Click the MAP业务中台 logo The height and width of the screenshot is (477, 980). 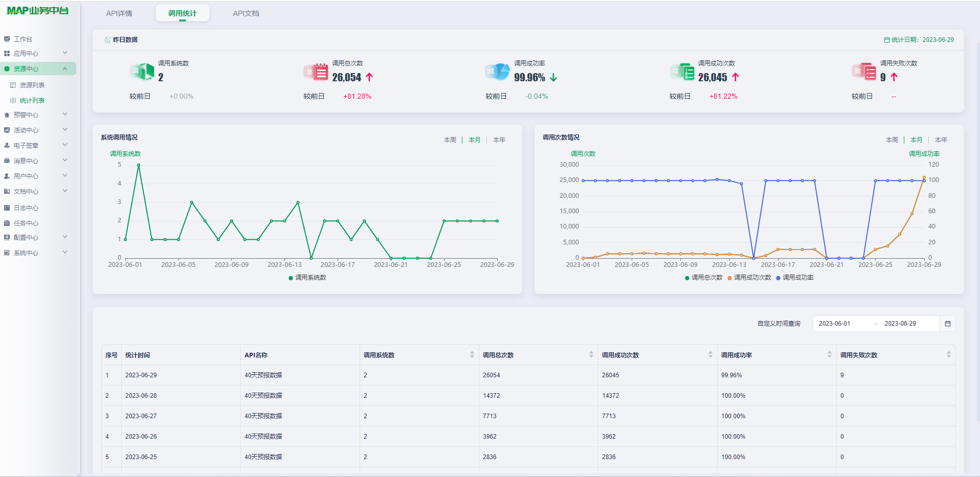[x=37, y=10]
